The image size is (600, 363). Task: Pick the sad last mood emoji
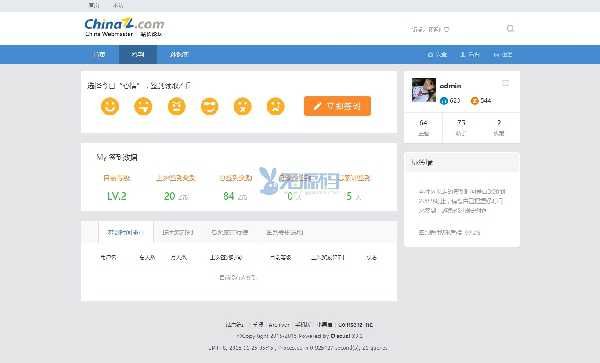tap(276, 106)
